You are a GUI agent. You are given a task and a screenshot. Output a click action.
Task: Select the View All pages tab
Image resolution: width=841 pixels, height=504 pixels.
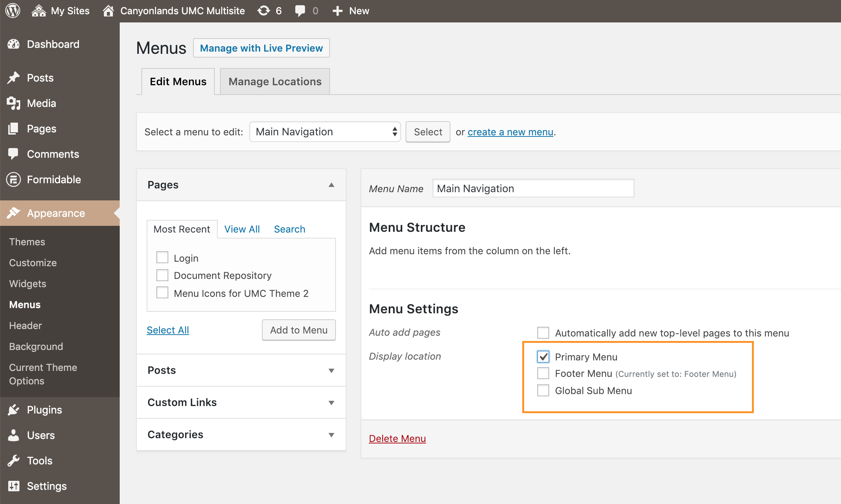[242, 229]
